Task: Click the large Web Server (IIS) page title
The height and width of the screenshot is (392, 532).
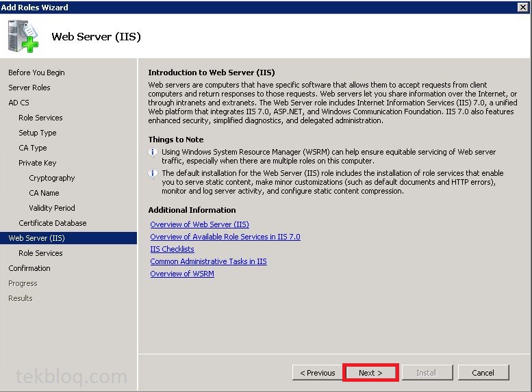Action: (96, 37)
